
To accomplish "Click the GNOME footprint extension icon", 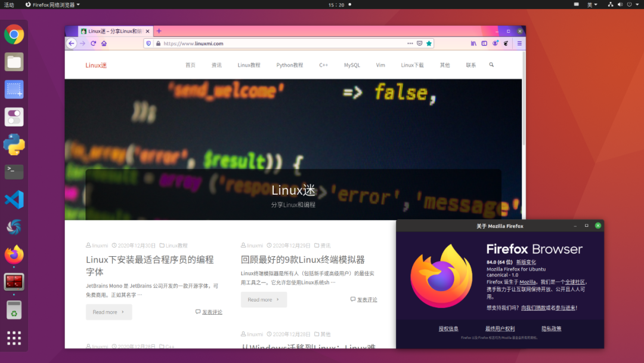I will click(506, 43).
